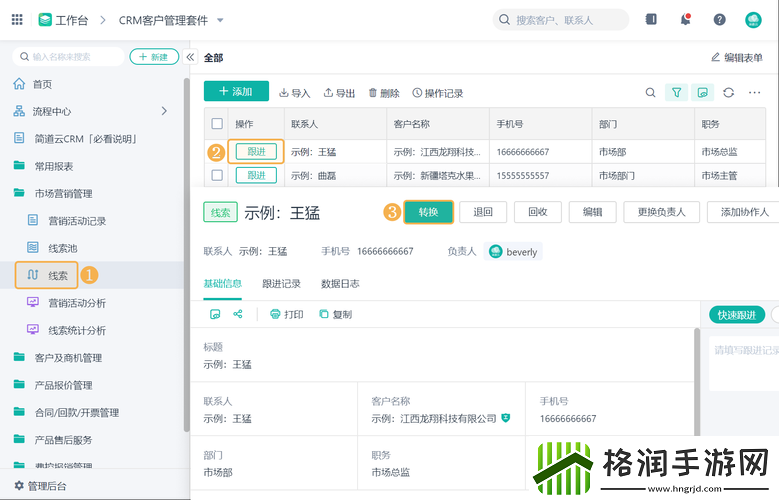Refresh the table data

pos(728,92)
